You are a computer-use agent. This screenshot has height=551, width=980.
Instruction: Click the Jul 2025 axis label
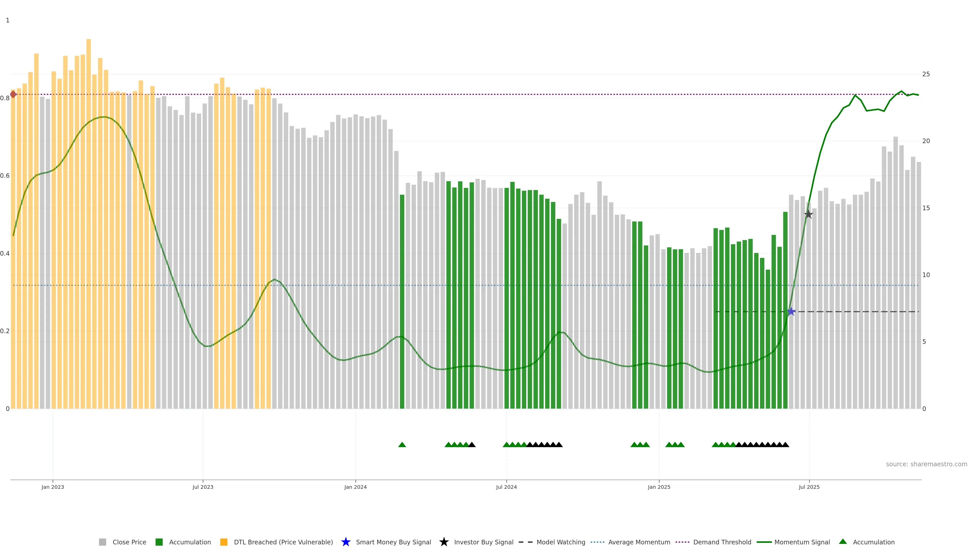coord(809,487)
